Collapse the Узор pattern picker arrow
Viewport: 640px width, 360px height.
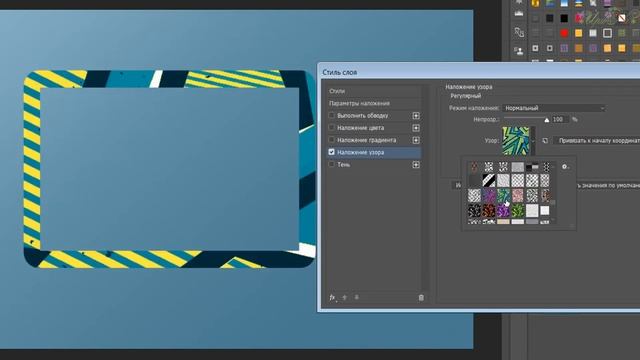[533, 141]
